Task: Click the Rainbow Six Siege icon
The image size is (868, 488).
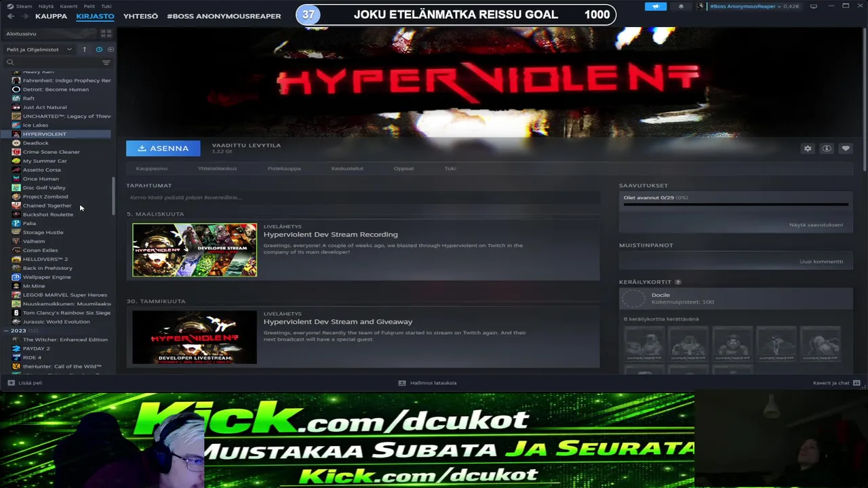Action: (x=16, y=312)
